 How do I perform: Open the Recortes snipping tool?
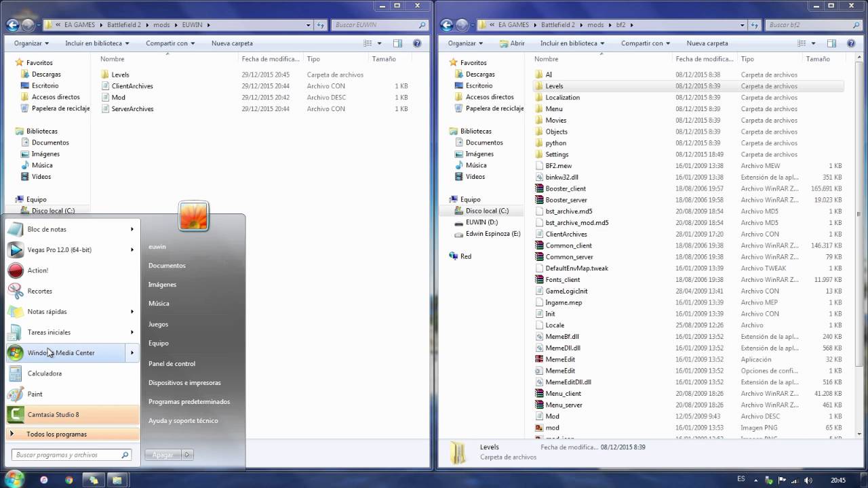pos(73,291)
